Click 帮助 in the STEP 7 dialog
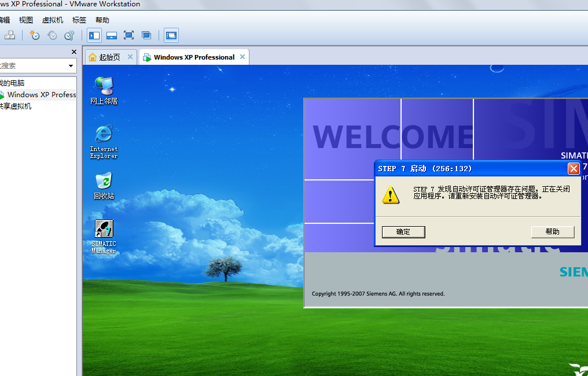 coord(553,232)
